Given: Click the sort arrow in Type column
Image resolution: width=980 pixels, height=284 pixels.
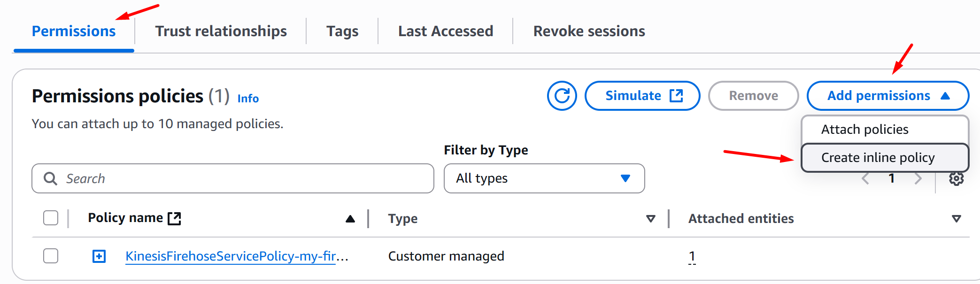Looking at the screenshot, I should point(650,219).
